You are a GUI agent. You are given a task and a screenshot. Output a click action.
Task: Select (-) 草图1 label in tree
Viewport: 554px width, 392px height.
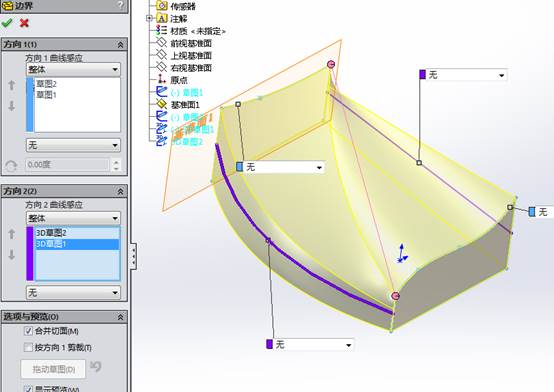[187, 93]
